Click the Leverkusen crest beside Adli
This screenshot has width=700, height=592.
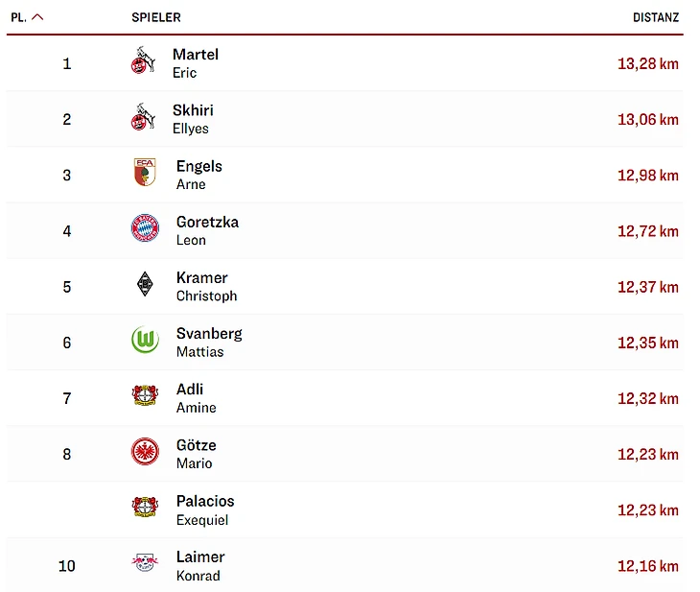(x=145, y=396)
